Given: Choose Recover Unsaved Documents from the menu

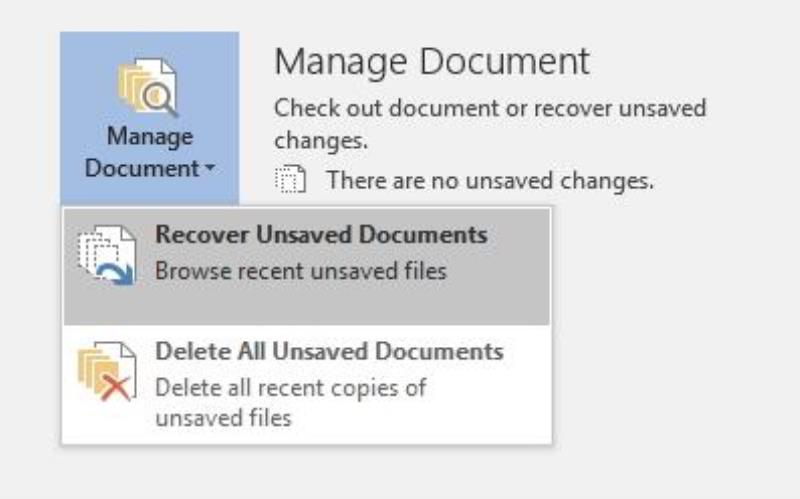Looking at the screenshot, I should coord(307,267).
